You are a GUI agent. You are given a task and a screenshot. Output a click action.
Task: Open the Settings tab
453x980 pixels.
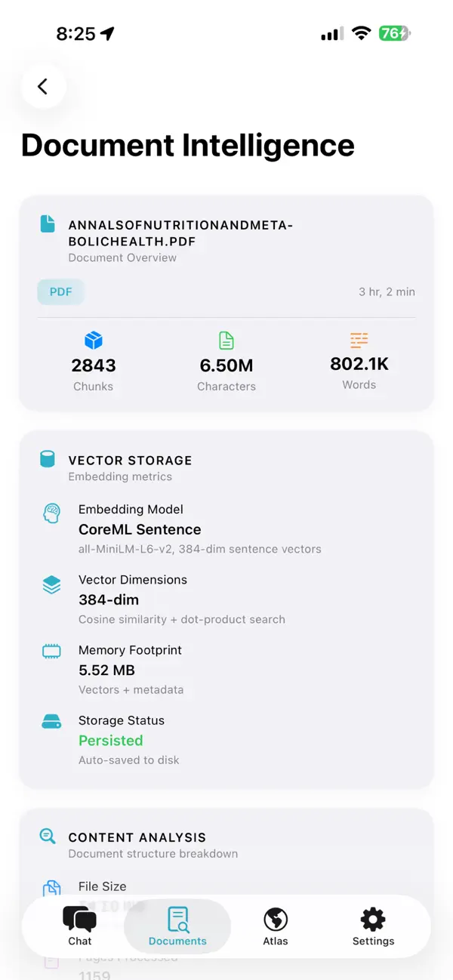(372, 927)
